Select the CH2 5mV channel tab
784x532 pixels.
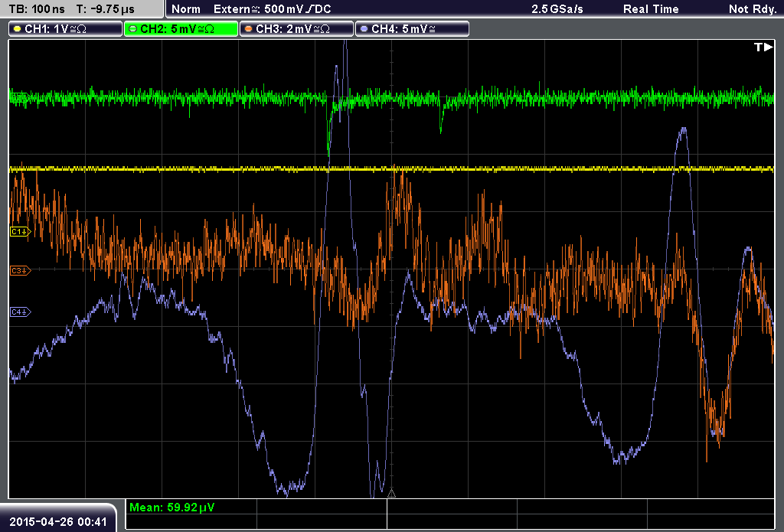[181, 29]
